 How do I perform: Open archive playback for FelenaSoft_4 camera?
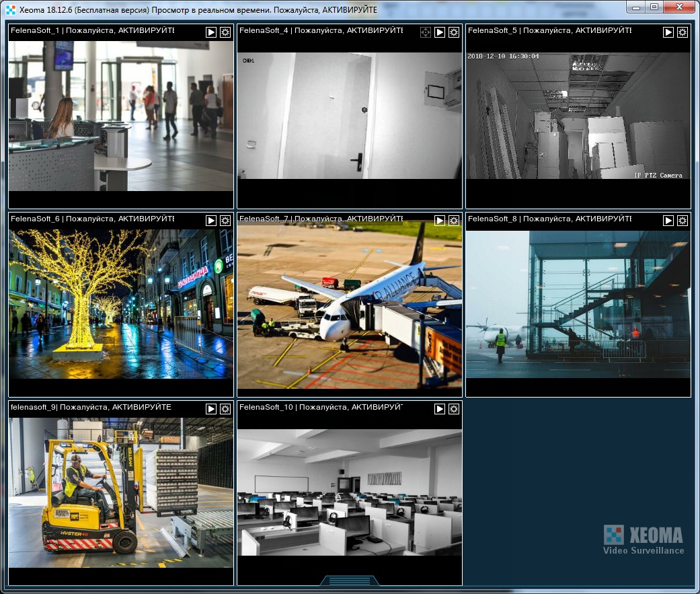440,32
